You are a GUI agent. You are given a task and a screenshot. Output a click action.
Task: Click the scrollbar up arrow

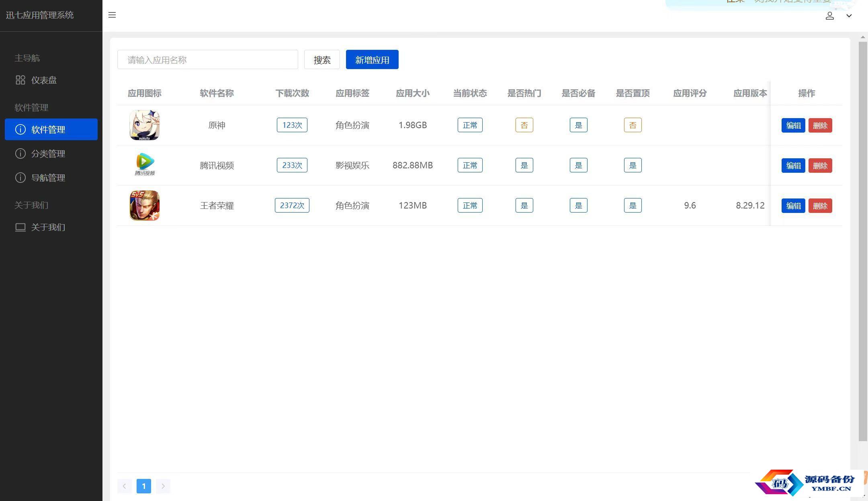click(x=863, y=37)
